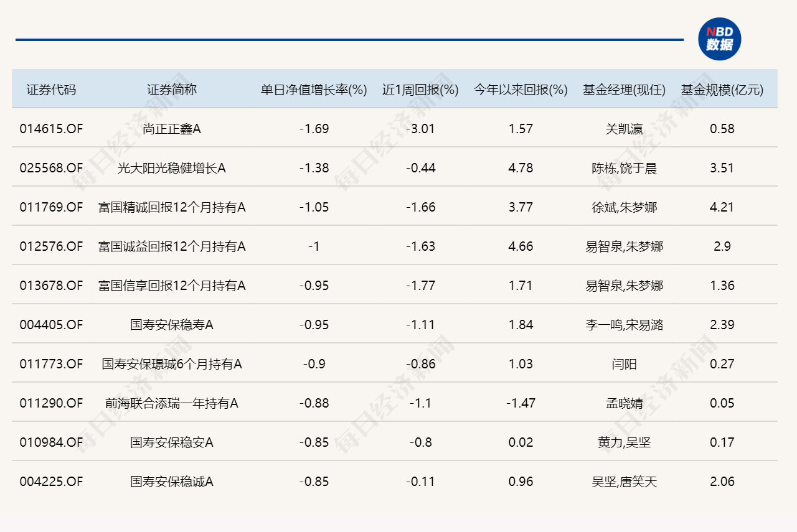Image resolution: width=797 pixels, height=532 pixels.
Task: Click fund code 013678.OF
Action: (51, 286)
